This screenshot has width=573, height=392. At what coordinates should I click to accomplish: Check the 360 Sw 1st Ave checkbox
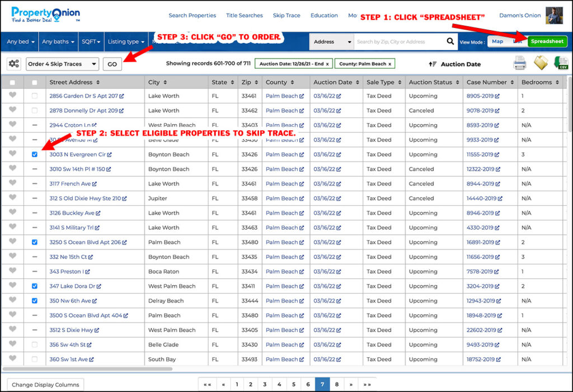click(x=34, y=359)
